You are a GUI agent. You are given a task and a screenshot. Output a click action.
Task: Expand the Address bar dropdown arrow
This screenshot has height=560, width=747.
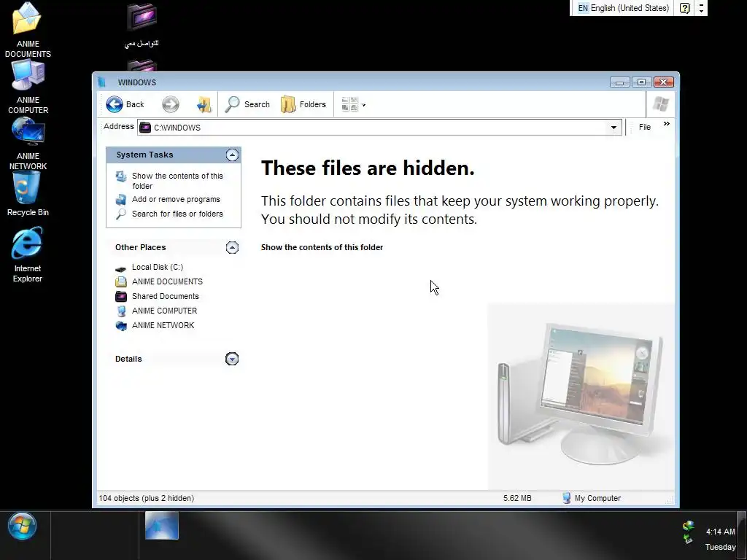(x=614, y=127)
